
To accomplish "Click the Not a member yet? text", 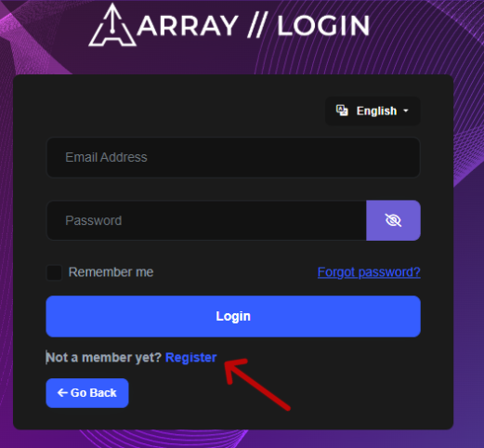I will point(104,358).
